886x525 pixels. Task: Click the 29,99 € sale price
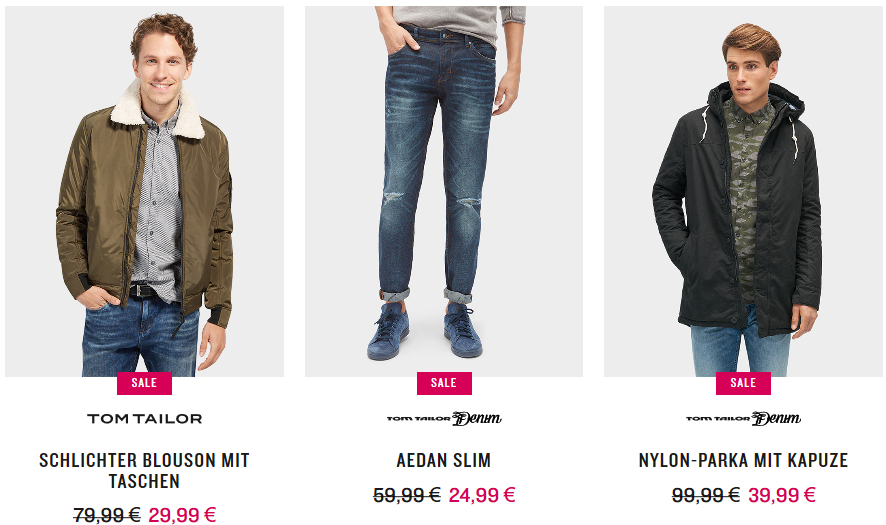[182, 515]
